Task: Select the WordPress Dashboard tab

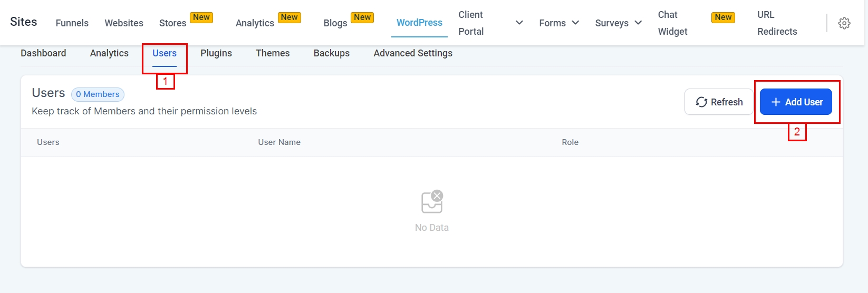Action: tap(43, 53)
